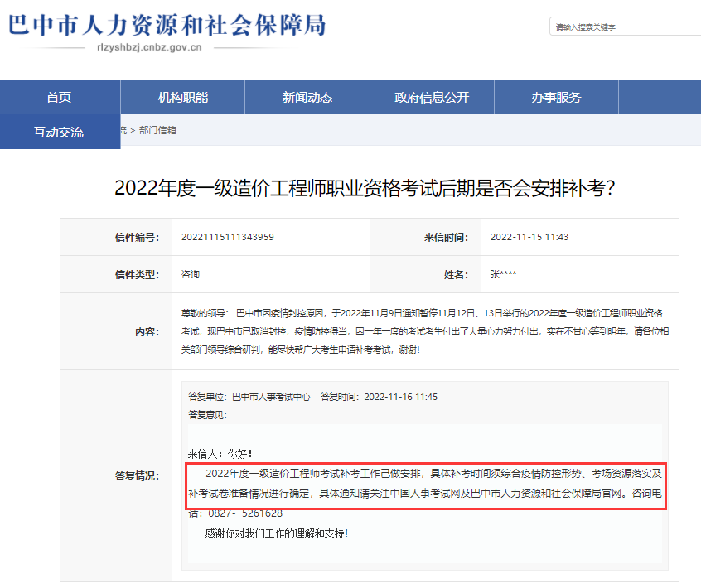Click the 答复意见 label
This screenshot has width=701, height=588.
pos(207,415)
